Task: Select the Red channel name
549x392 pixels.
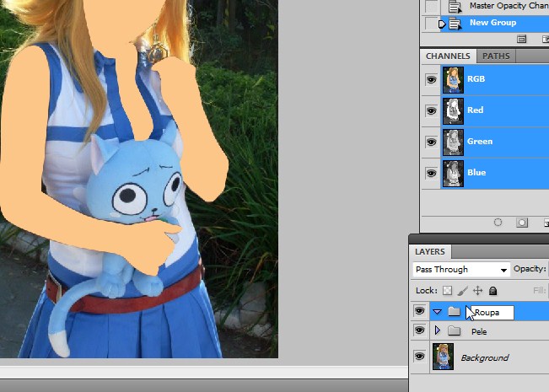Action: coord(475,110)
